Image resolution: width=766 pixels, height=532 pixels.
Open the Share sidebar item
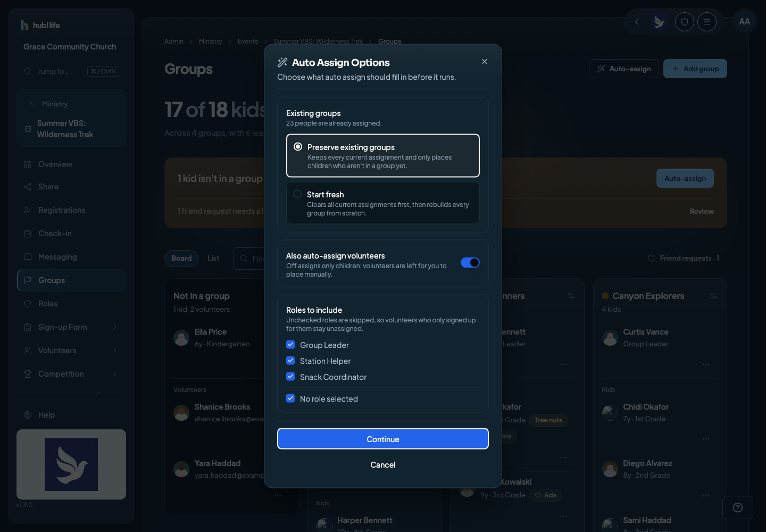point(71,187)
